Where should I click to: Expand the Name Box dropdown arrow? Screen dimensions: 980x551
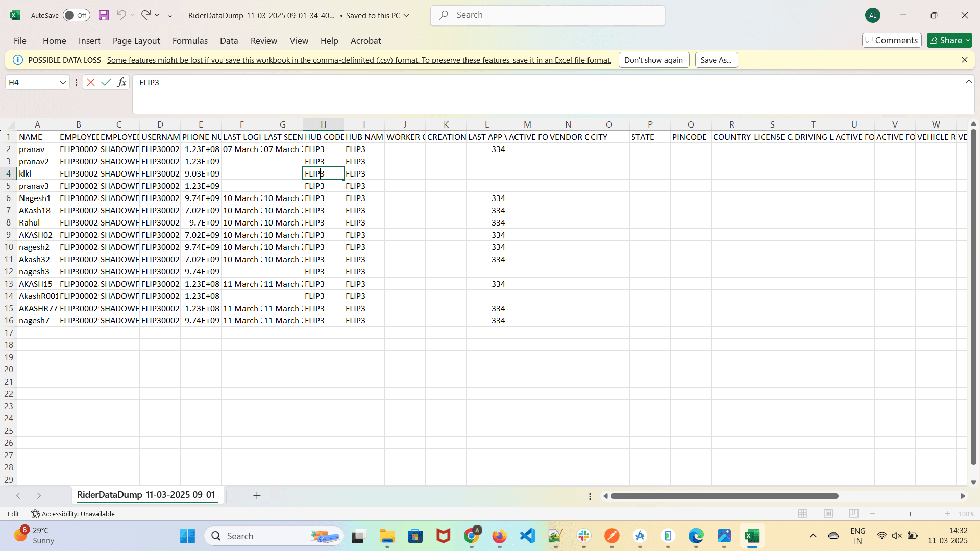click(63, 83)
